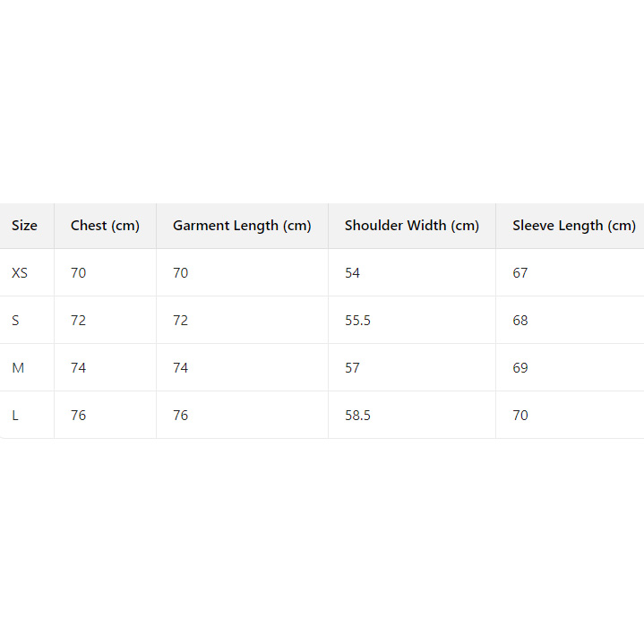Select the L size row label
The height and width of the screenshot is (644, 644).
point(15,416)
